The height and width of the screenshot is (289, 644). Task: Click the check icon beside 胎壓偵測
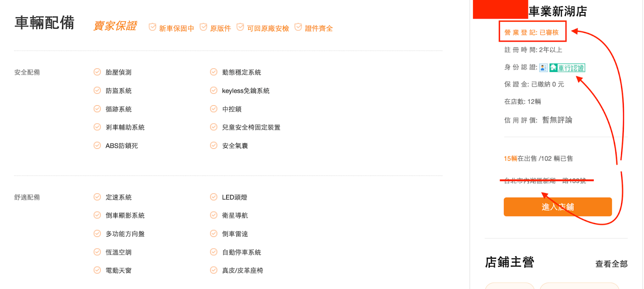click(97, 72)
